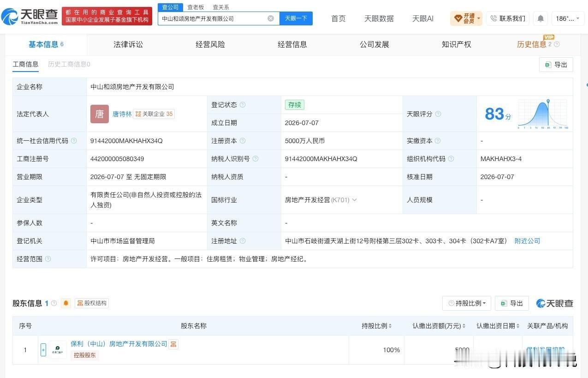This screenshot has width=588, height=378.
Task: Open 保利（中山）房地产开发有限公司 shareholder link
Action: [x=119, y=344]
